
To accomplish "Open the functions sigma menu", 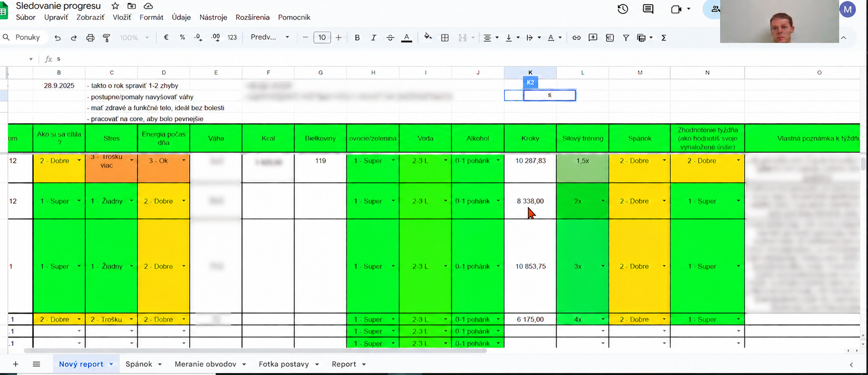I will [664, 38].
